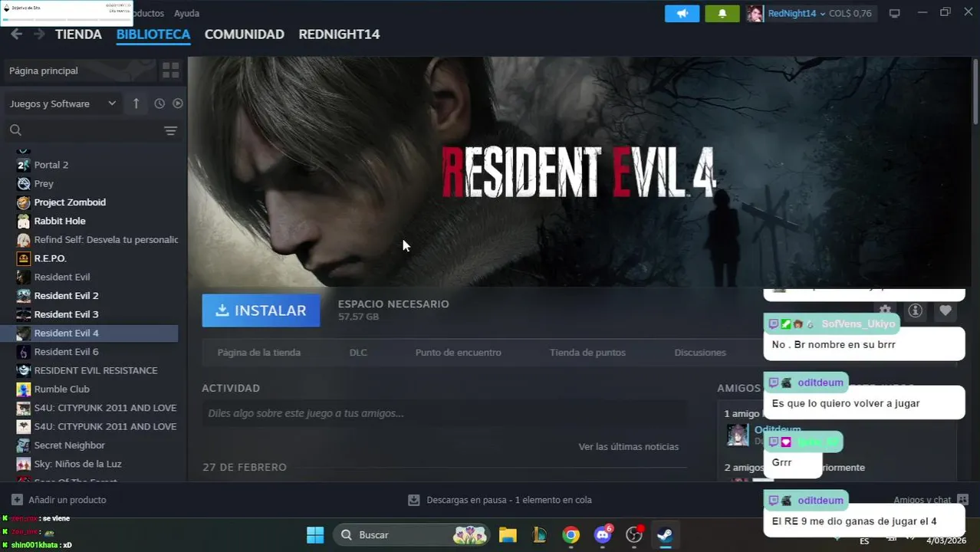Image resolution: width=980 pixels, height=552 pixels.
Task: Open game settings gear
Action: coord(885,310)
